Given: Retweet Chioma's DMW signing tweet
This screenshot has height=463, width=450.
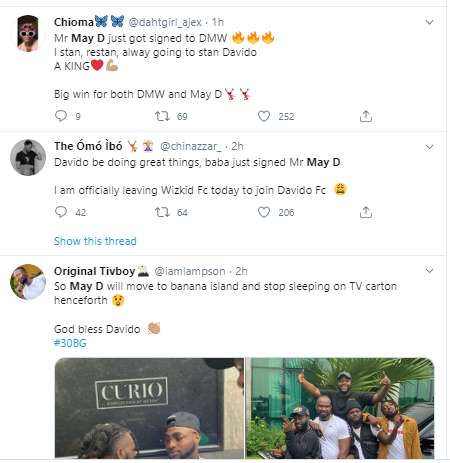Looking at the screenshot, I should [162, 116].
